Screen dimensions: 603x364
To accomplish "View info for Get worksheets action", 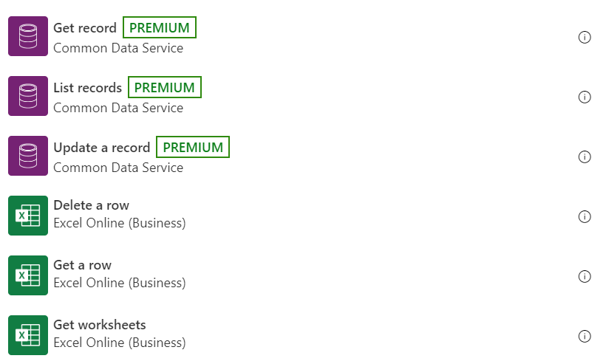I will tap(585, 337).
